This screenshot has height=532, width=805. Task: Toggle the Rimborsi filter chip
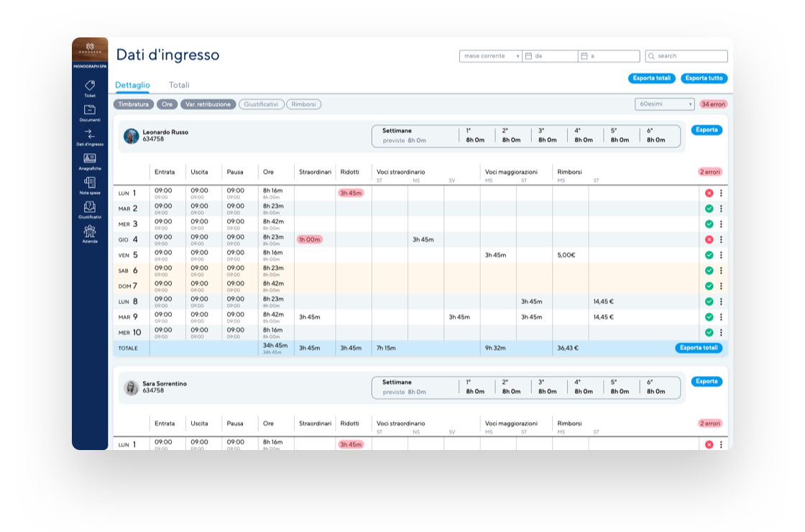(x=303, y=104)
